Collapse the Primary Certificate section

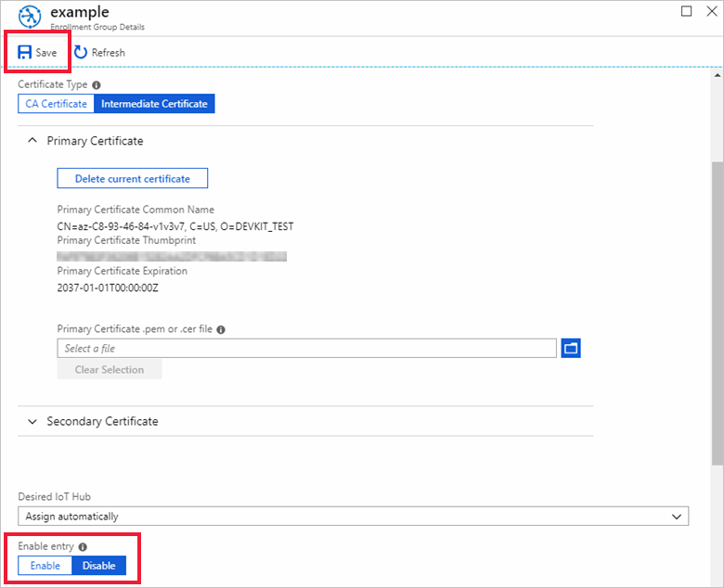pyautogui.click(x=32, y=140)
